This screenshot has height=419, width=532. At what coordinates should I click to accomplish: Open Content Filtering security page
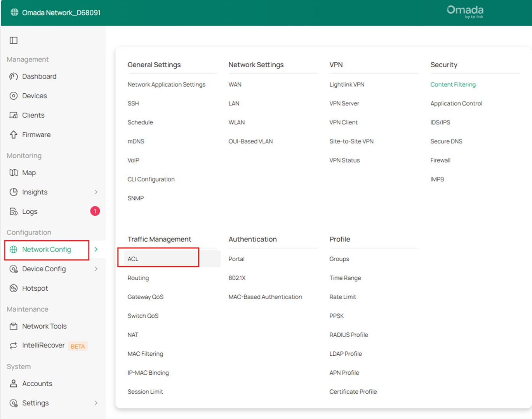(x=453, y=84)
